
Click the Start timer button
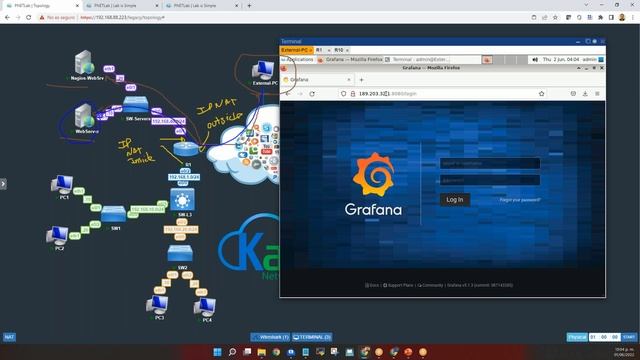pos(629,337)
